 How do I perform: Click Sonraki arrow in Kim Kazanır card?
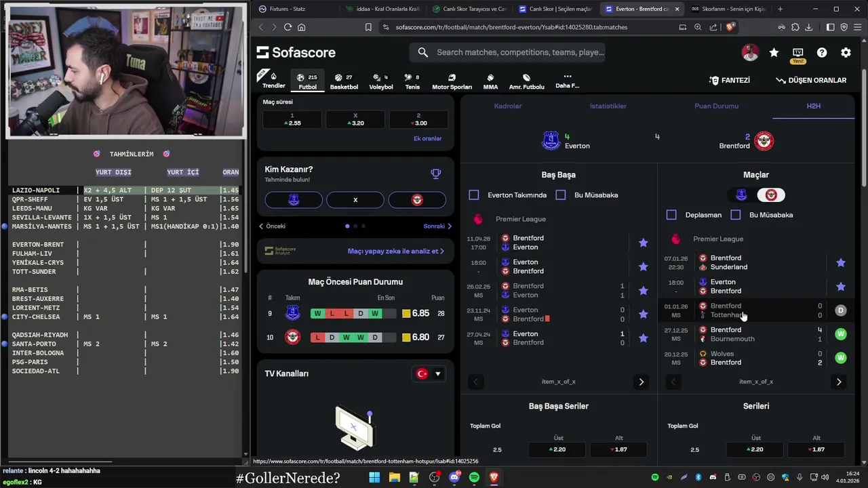[437, 226]
